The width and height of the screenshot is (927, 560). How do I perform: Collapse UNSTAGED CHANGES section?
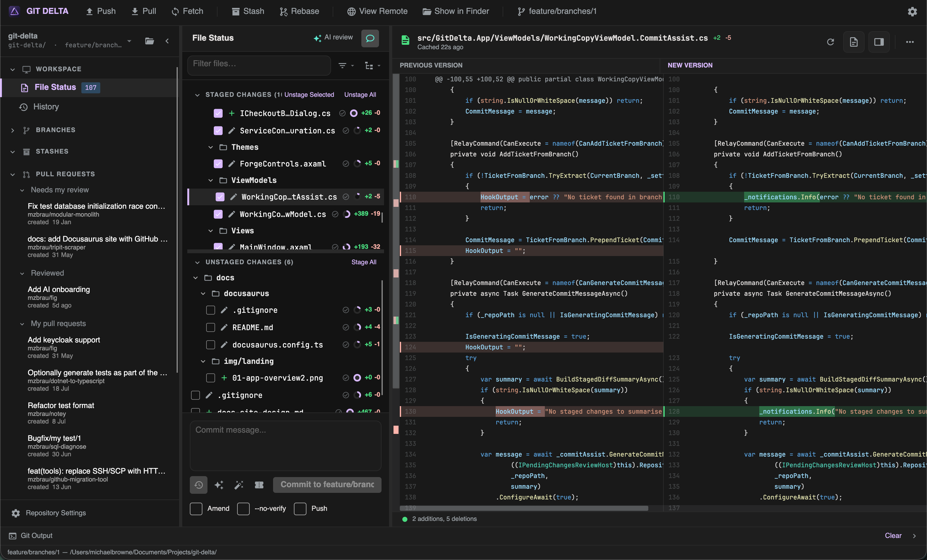pyautogui.click(x=197, y=262)
